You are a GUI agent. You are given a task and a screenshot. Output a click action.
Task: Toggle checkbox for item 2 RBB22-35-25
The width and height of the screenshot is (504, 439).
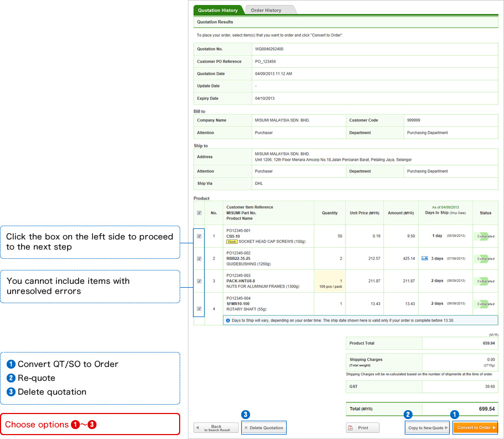[199, 259]
